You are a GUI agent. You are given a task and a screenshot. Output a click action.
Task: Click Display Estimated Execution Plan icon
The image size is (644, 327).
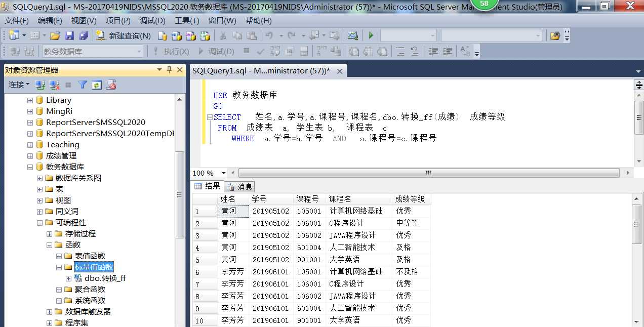tap(275, 51)
